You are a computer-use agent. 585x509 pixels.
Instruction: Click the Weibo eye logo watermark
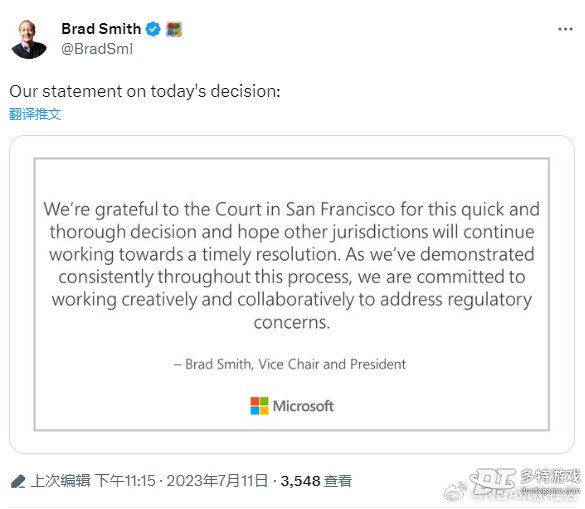tap(455, 492)
